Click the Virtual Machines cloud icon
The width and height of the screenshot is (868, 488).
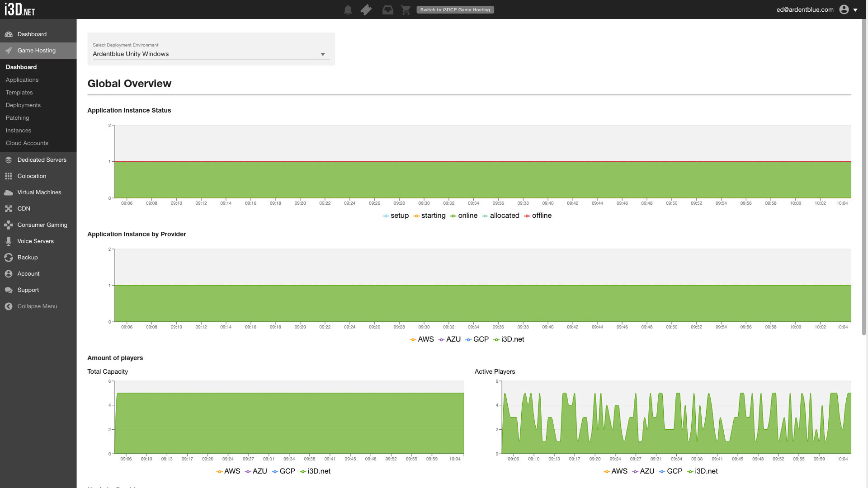pyautogui.click(x=9, y=192)
